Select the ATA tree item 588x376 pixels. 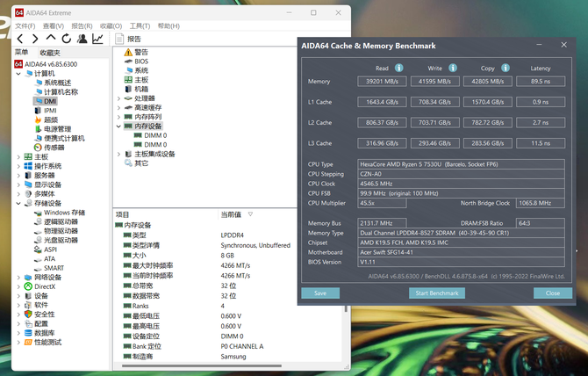tap(45, 259)
